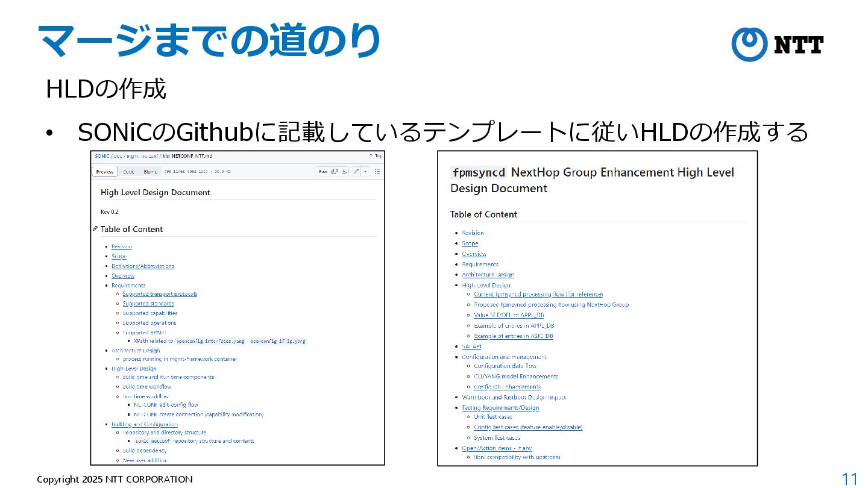Open Build time and Run time components

click(x=168, y=377)
